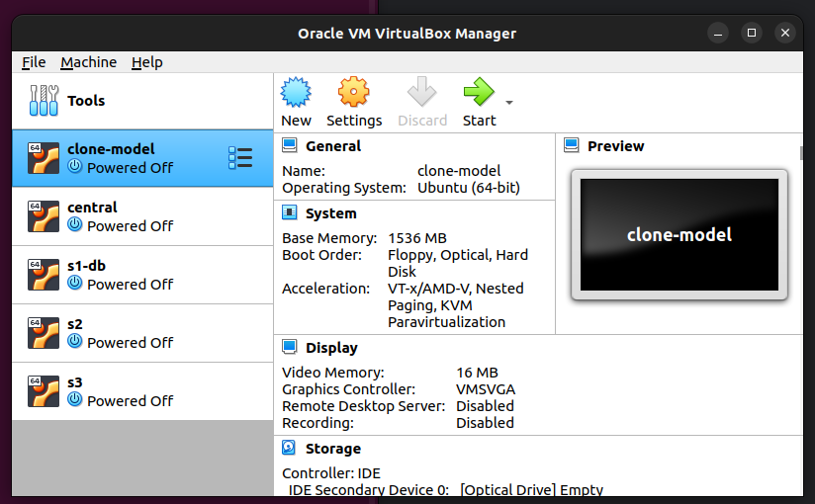Click the Tools screwdriver and wrench icon

tap(44, 100)
